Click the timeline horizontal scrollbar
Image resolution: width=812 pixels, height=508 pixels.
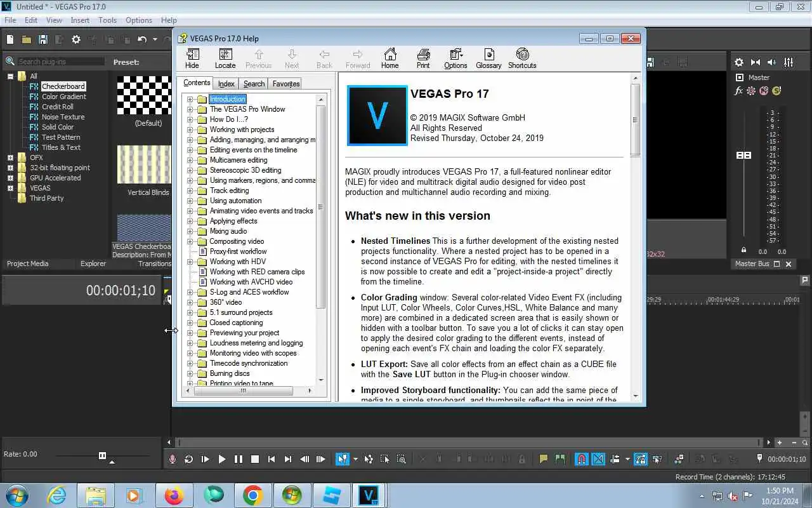(x=468, y=443)
